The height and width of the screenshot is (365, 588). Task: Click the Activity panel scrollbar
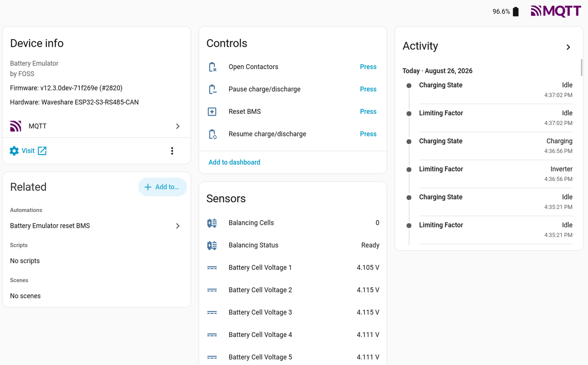click(x=582, y=67)
